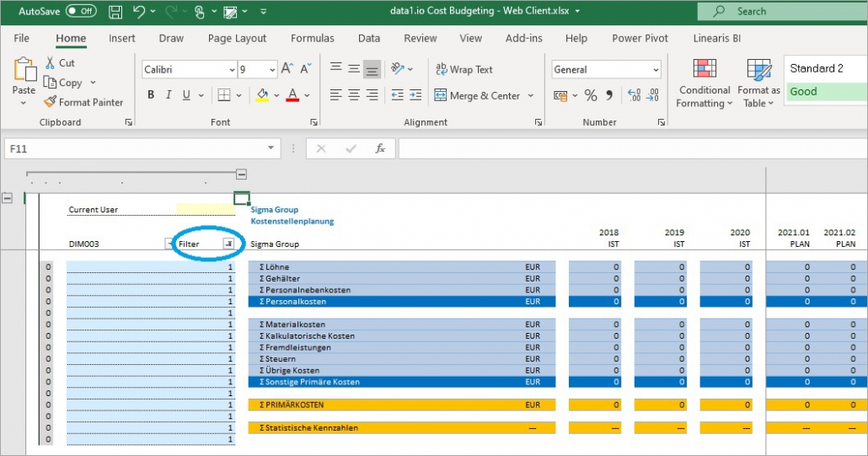Toggle AutoSave off switch
This screenshot has height=456, width=868.
(x=81, y=11)
